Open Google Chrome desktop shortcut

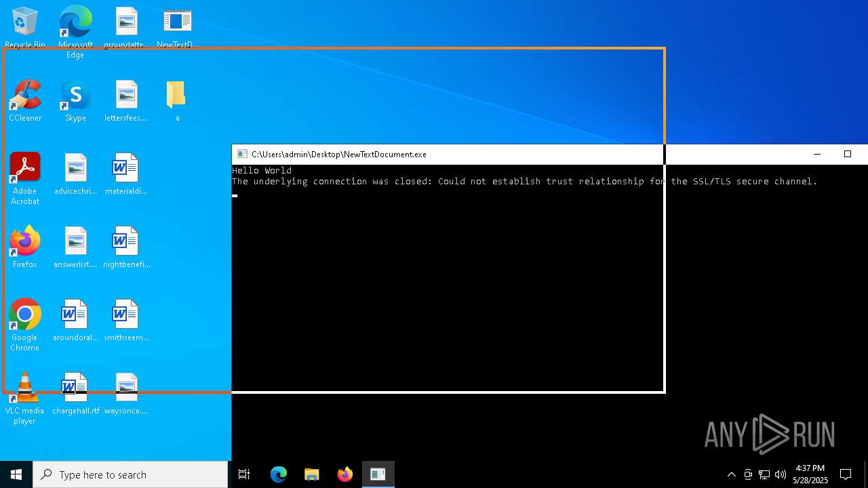25,325
